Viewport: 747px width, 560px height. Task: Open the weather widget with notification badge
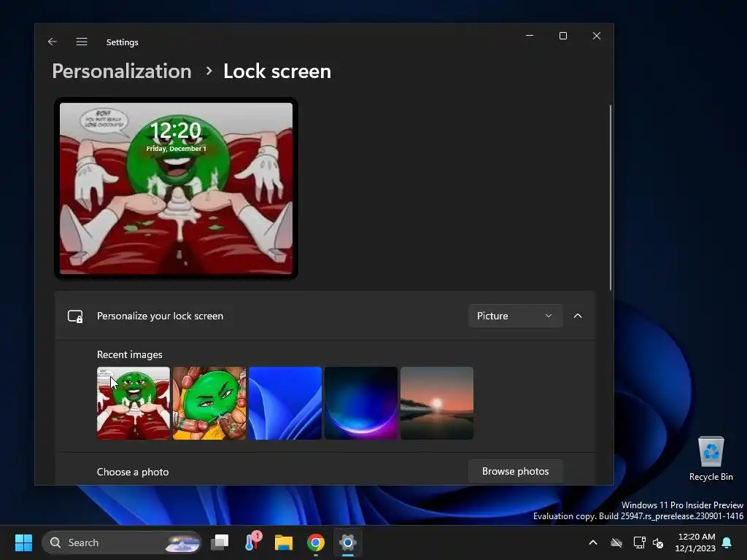252,542
